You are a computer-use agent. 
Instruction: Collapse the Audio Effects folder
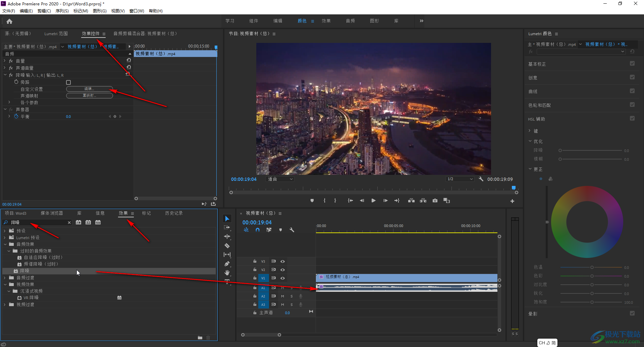(5, 244)
